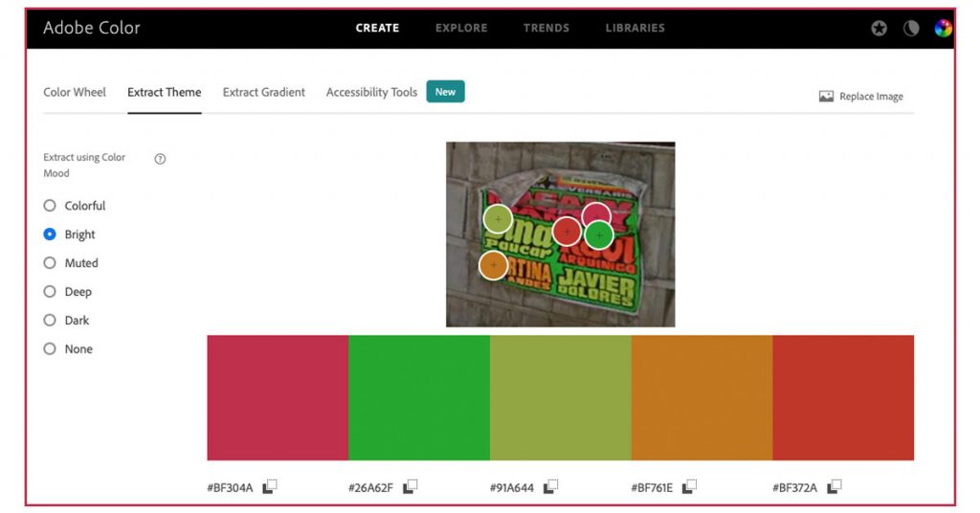The height and width of the screenshot is (513, 980).
Task: Open the color wheel profile icon
Action: point(943,28)
